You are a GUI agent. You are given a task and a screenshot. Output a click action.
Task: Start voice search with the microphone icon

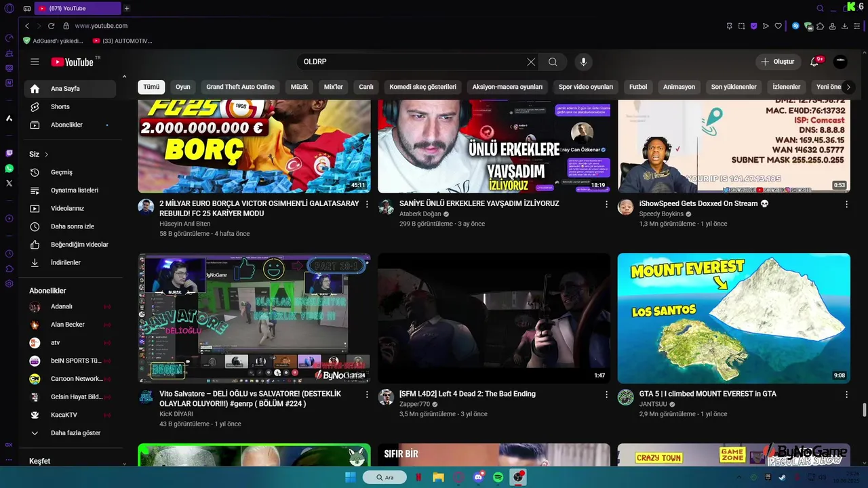pyautogui.click(x=583, y=62)
